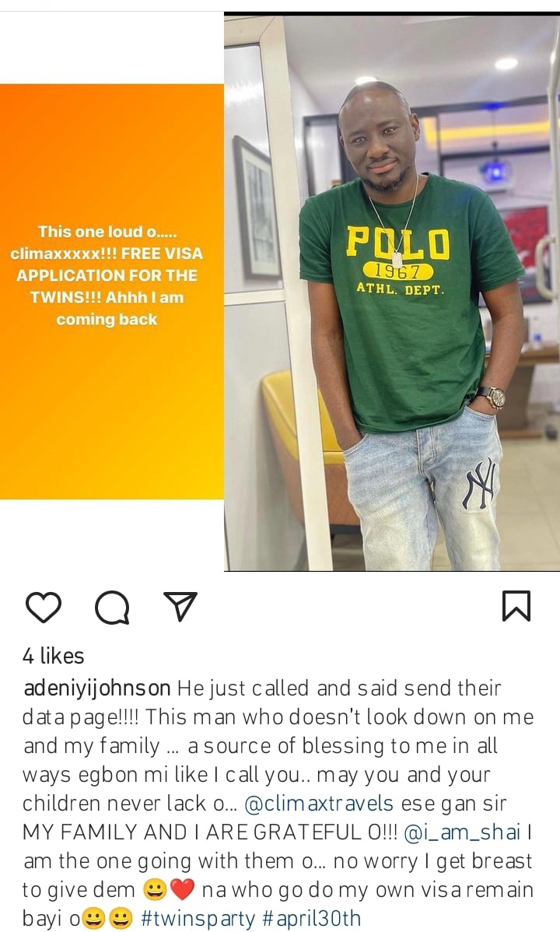Tap the NY logo on the jeans
The image size is (560, 932).
point(480,484)
